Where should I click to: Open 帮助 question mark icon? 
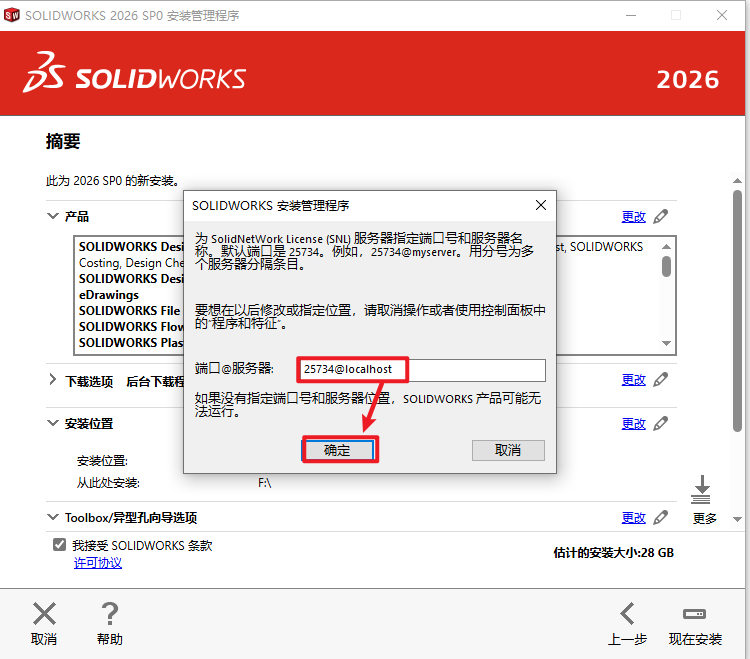[x=109, y=613]
